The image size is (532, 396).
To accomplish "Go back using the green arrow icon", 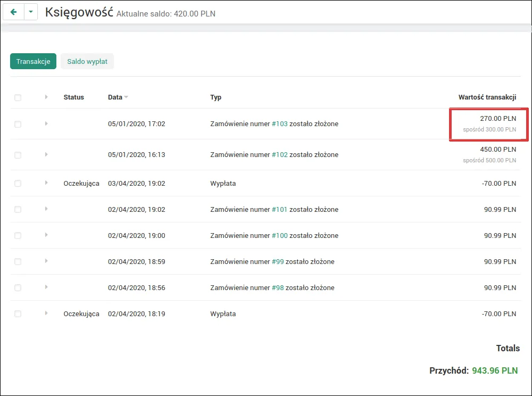I will pyautogui.click(x=14, y=12).
